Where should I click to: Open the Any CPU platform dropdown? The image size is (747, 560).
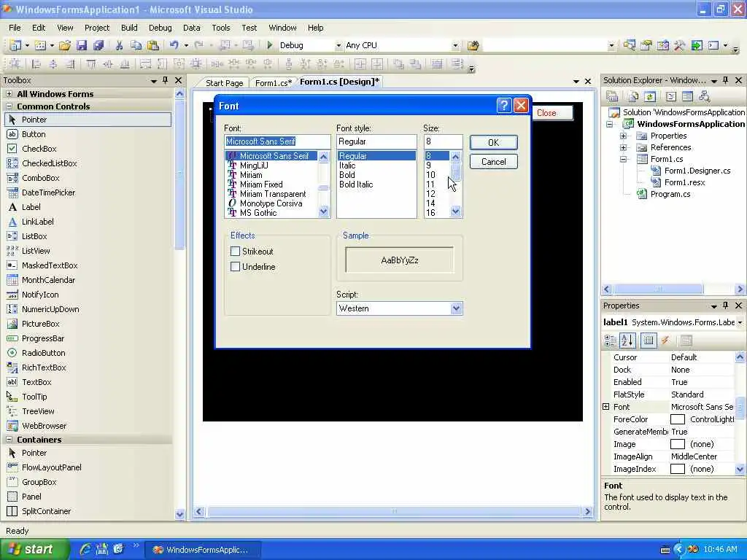pyautogui.click(x=455, y=46)
